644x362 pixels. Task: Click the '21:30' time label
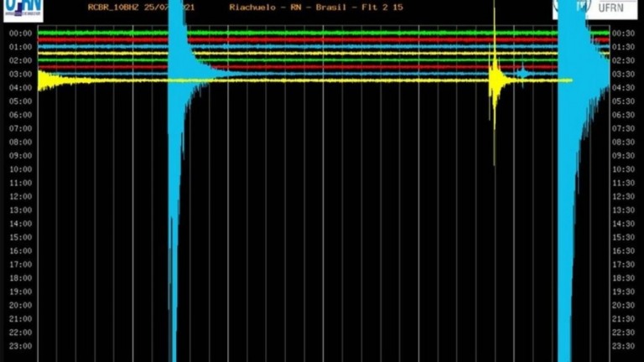(x=624, y=319)
